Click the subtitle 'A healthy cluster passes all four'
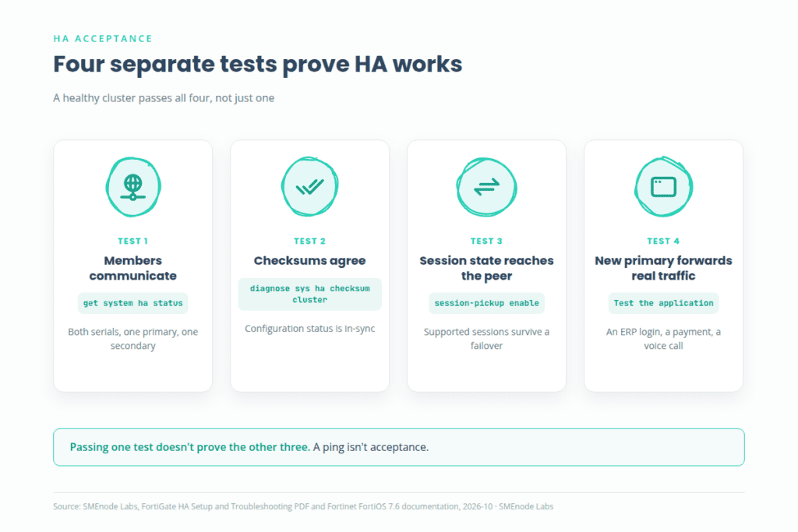 (164, 97)
